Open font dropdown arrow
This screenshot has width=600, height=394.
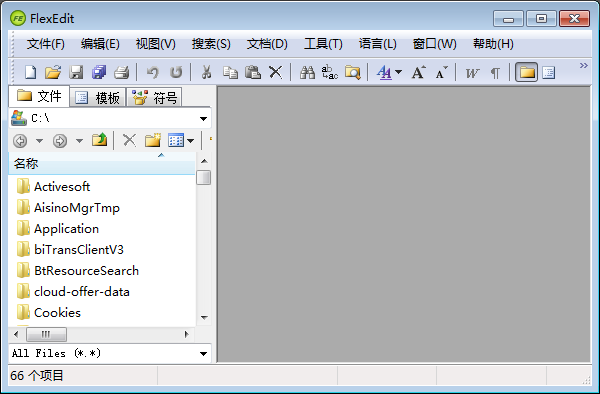(x=398, y=72)
